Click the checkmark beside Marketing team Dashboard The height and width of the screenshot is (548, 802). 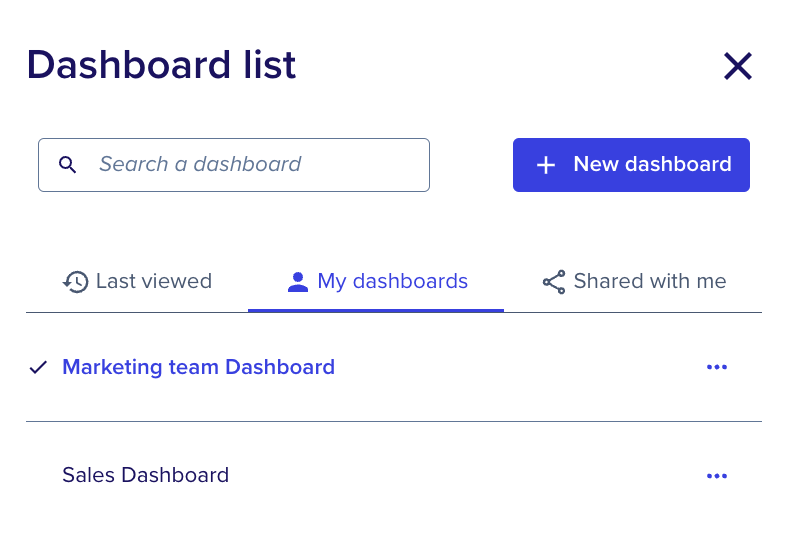point(38,367)
